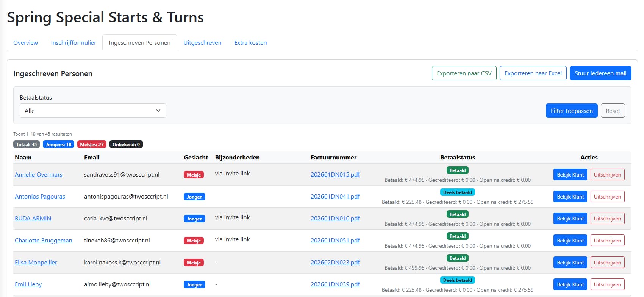The height and width of the screenshot is (297, 644).
Task: Switch to the Overview tab
Action: pyautogui.click(x=25, y=42)
